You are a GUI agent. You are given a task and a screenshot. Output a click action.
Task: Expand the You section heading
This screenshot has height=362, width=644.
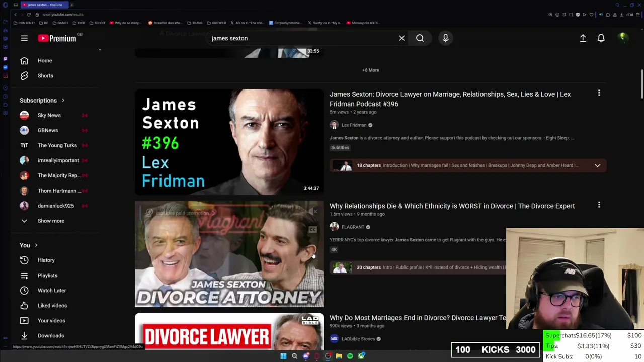click(x=29, y=245)
